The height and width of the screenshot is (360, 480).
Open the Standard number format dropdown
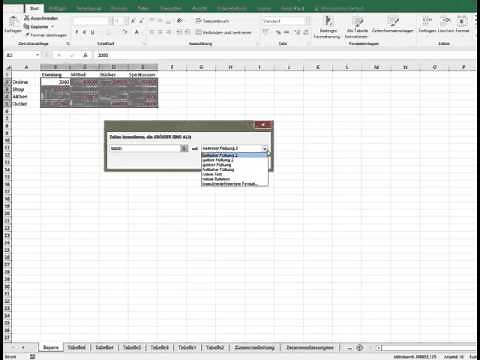pos(307,21)
